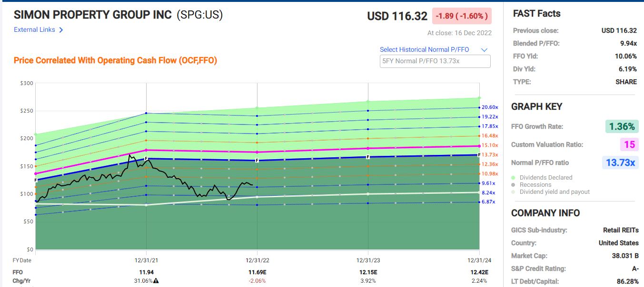Click the FFO estimate 12.15E
644x287 pixels.
[x=368, y=272]
